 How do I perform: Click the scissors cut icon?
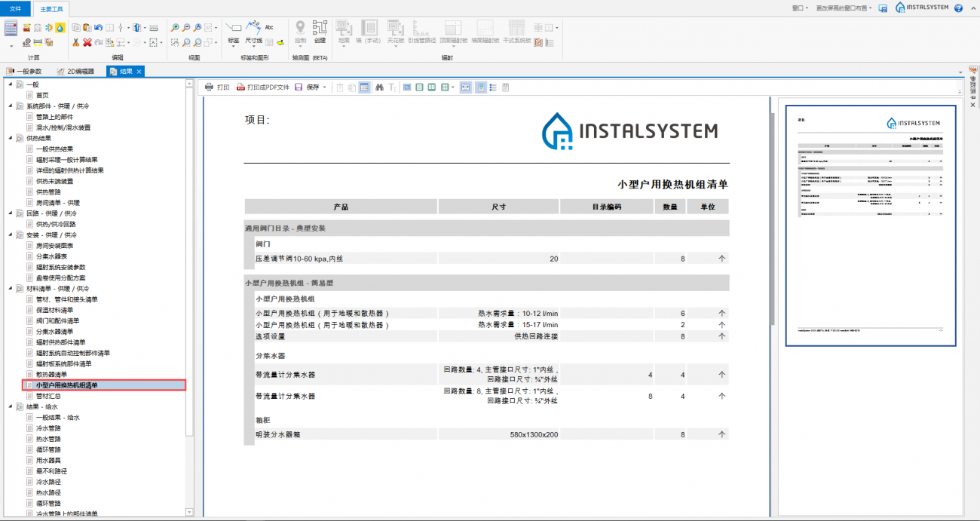pos(76,42)
